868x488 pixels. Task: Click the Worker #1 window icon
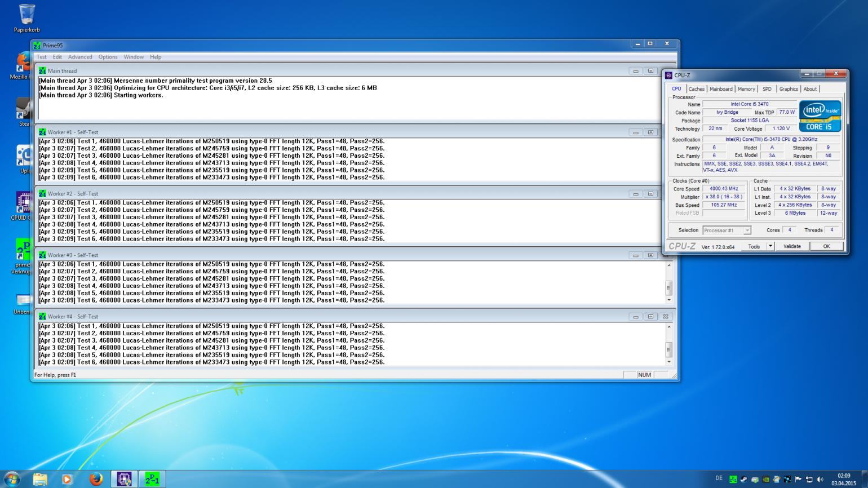pos(42,132)
